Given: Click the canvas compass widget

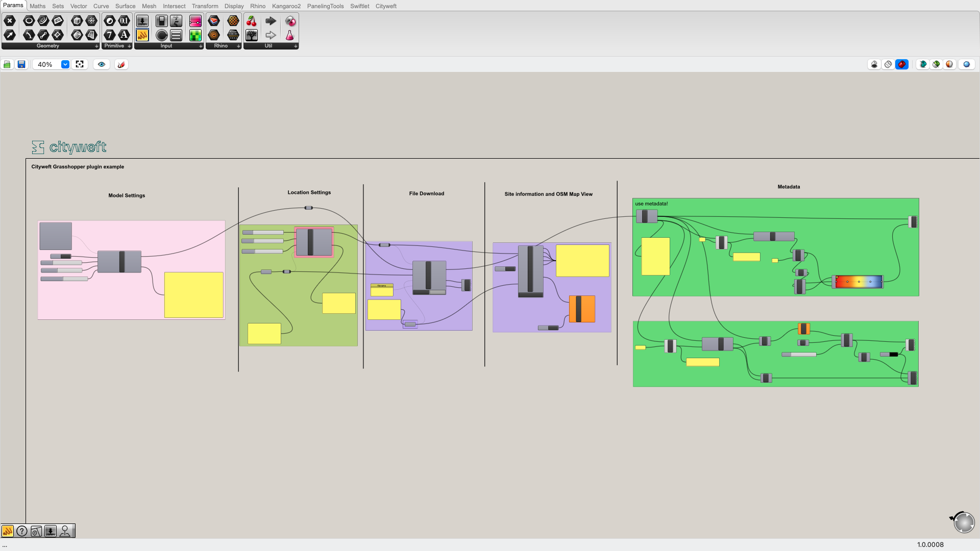Looking at the screenshot, I should click(x=963, y=522).
